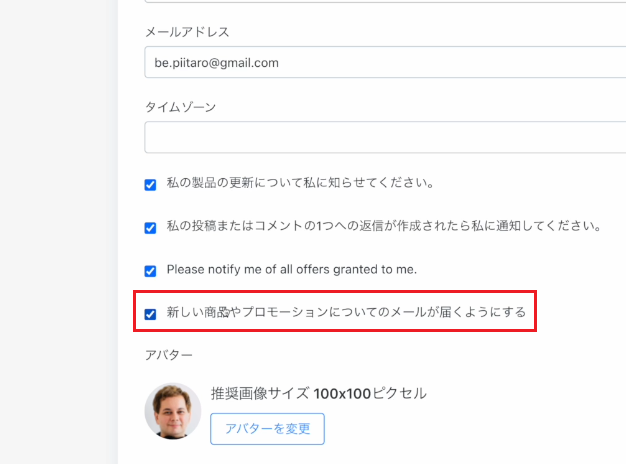Toggle the checkbox beside 'Please notify me of all offers'

pyautogui.click(x=150, y=271)
